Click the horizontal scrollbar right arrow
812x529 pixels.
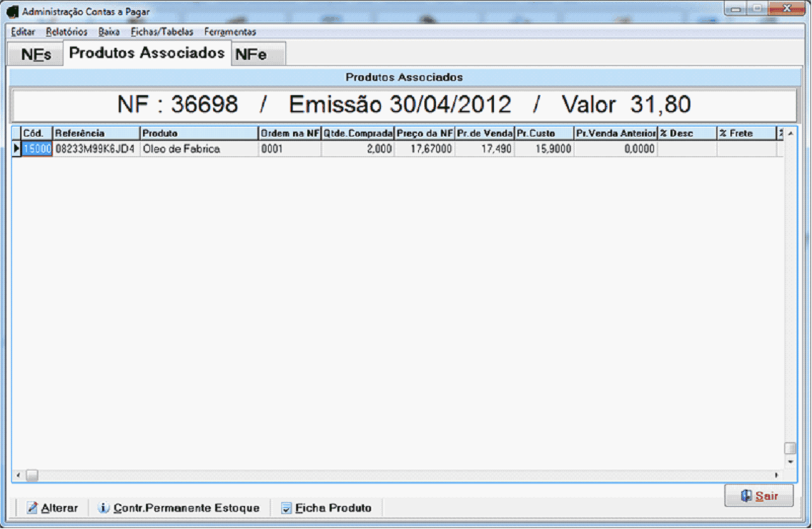point(776,475)
